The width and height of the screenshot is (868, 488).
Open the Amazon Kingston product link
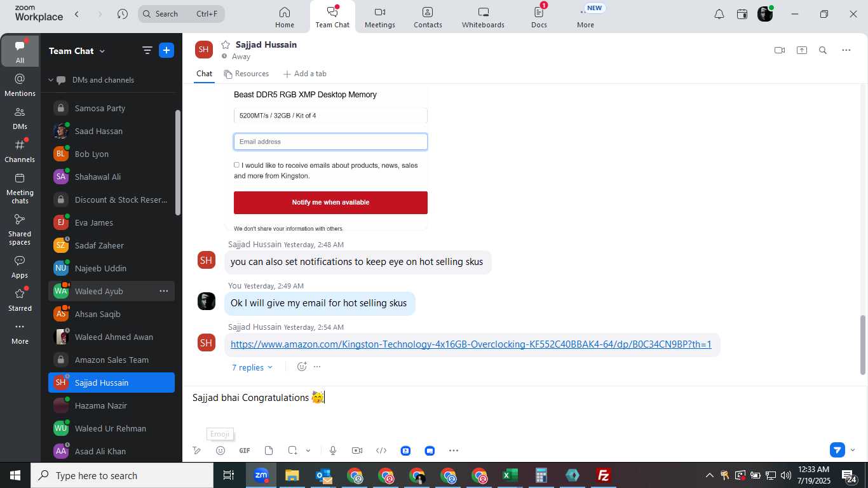[471, 344]
